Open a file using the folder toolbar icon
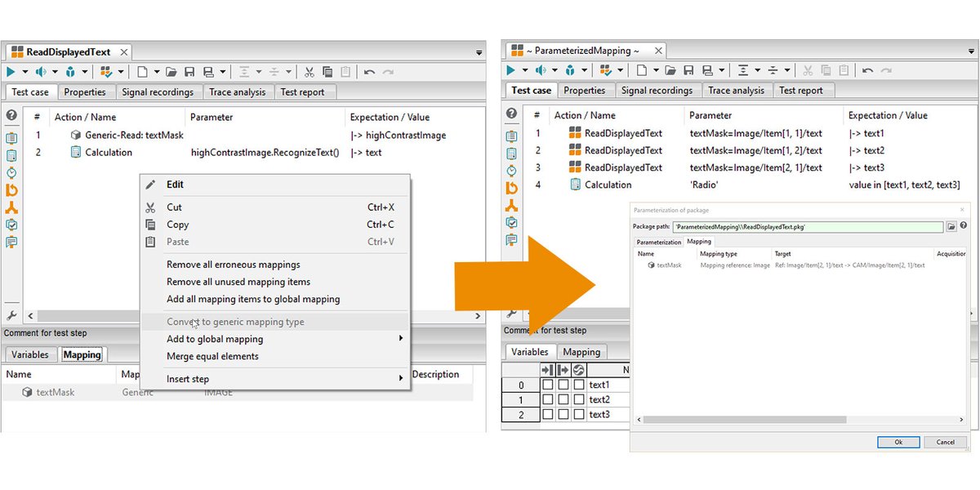Viewport: 980px width, 490px height. click(x=171, y=71)
